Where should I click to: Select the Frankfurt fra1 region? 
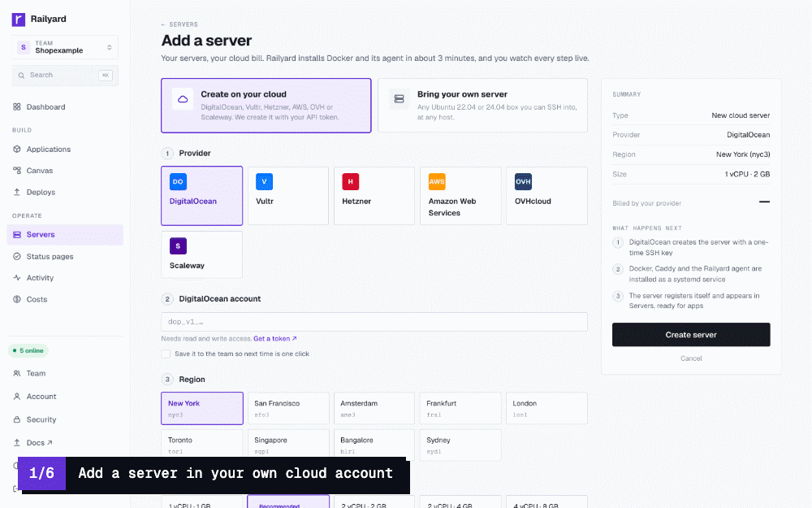(x=460, y=409)
